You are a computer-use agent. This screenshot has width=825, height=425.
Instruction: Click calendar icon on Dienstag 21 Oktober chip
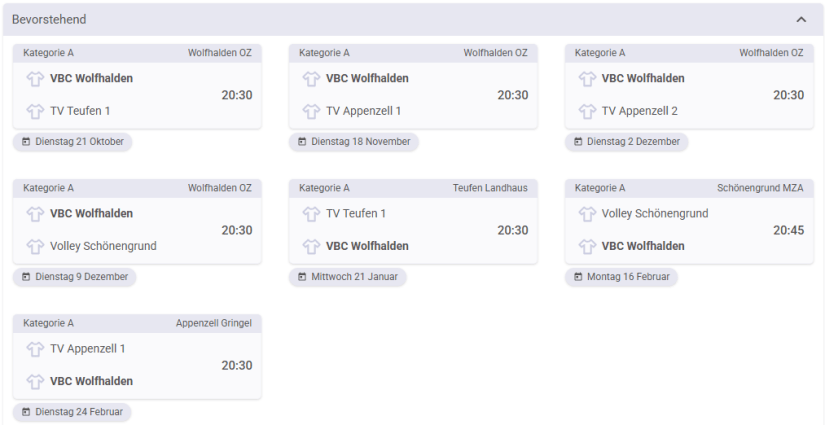(26, 142)
